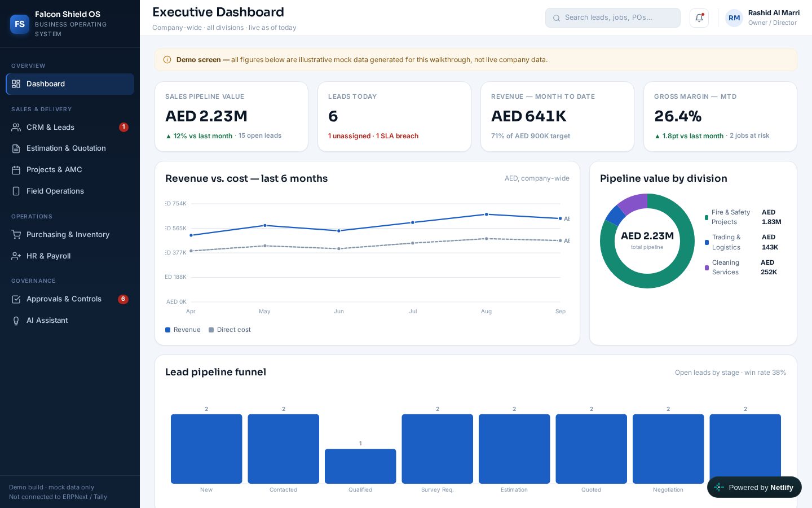Click the 'AED 1.83M' Fire & Safety value
Viewport: 812px width, 508px height.
point(771,217)
